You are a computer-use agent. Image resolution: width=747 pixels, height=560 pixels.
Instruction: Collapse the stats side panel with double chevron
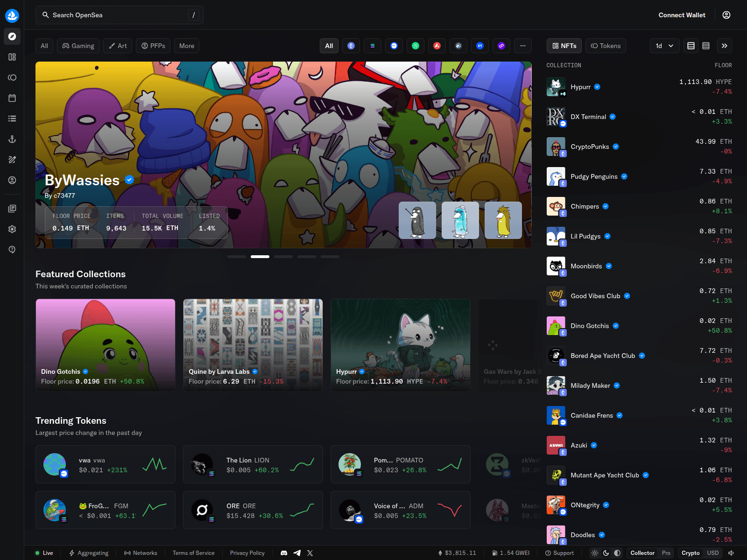coord(725,46)
